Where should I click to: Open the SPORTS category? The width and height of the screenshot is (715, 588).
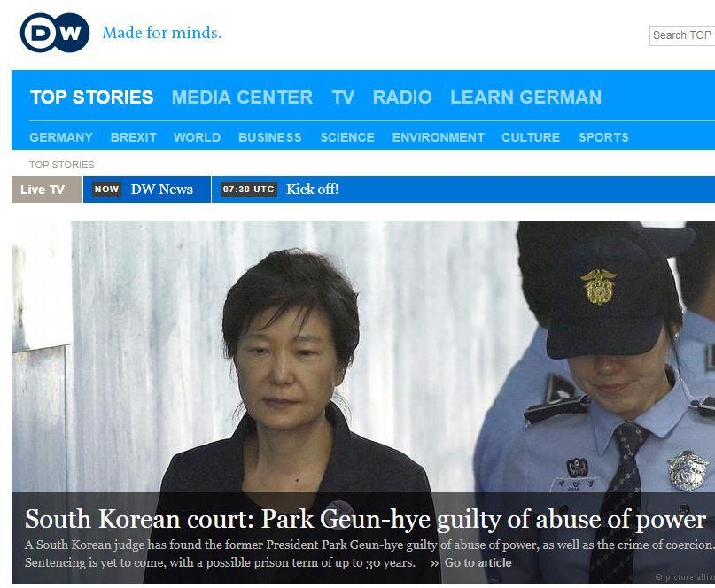click(603, 137)
